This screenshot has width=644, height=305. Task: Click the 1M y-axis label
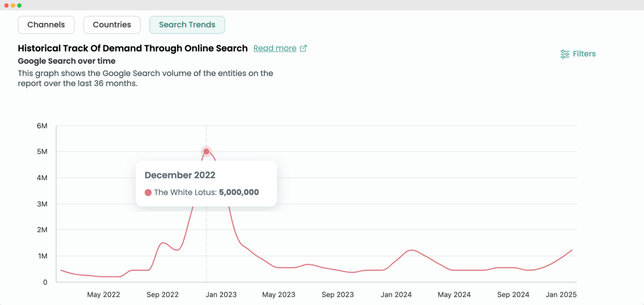[x=43, y=256]
